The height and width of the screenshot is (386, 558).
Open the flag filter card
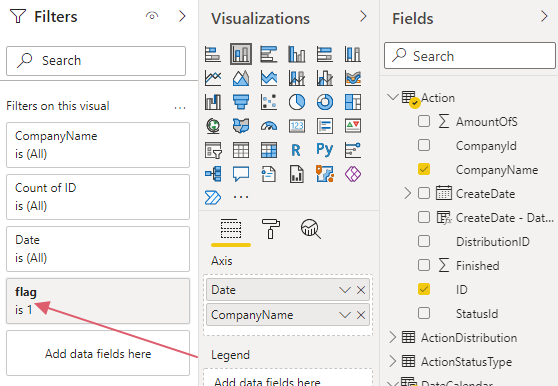(x=98, y=301)
